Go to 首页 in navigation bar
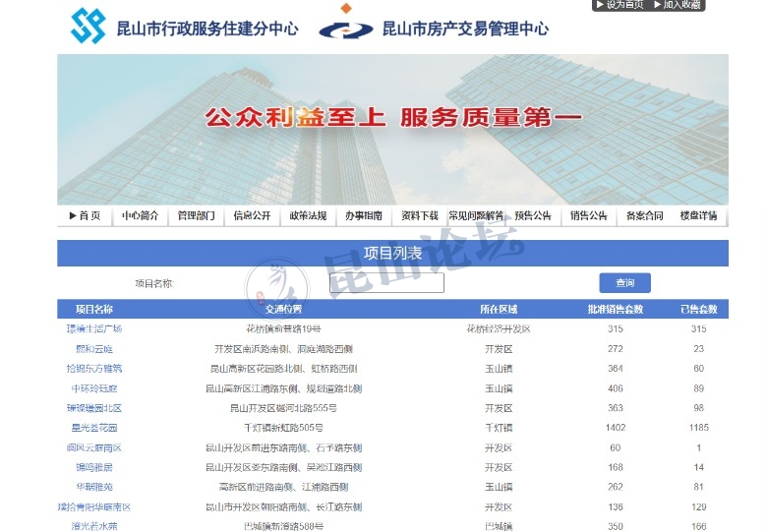The image size is (767, 532). click(x=85, y=216)
